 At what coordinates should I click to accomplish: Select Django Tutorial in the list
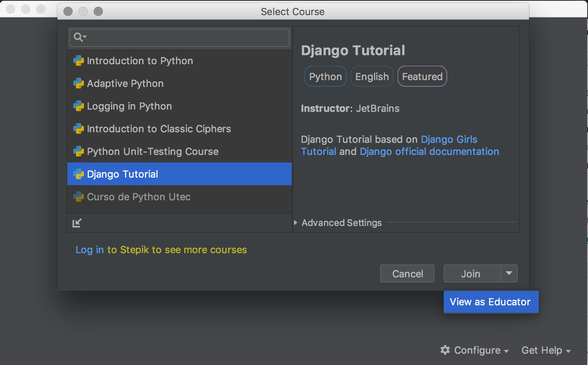click(x=179, y=174)
